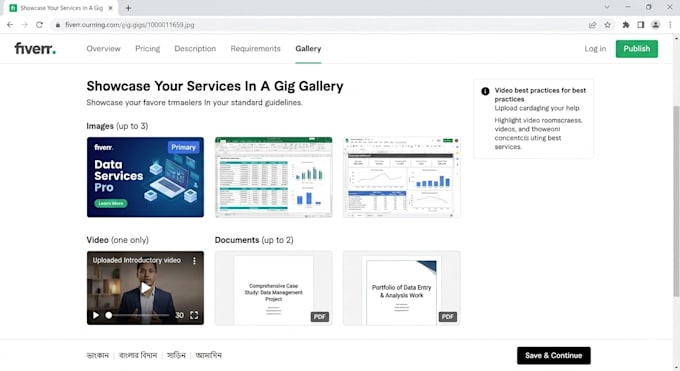Open the tab search chevron
The height and width of the screenshot is (371, 680).
point(607,7)
